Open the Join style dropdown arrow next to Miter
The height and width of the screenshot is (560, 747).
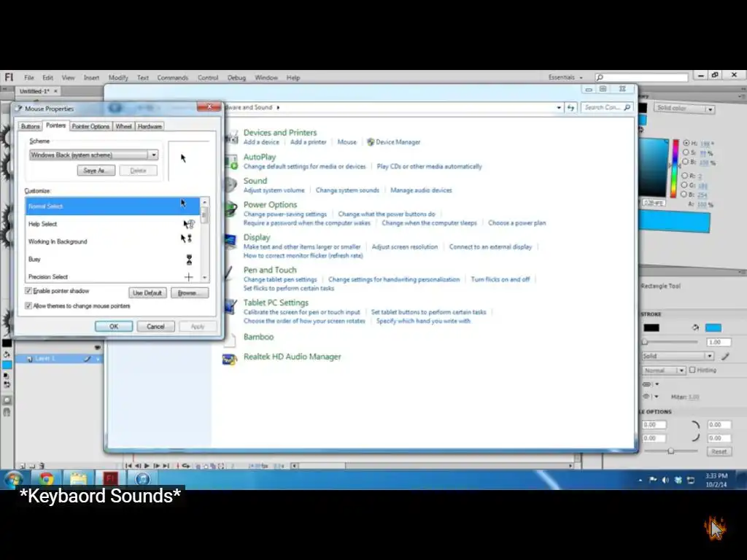(x=657, y=396)
